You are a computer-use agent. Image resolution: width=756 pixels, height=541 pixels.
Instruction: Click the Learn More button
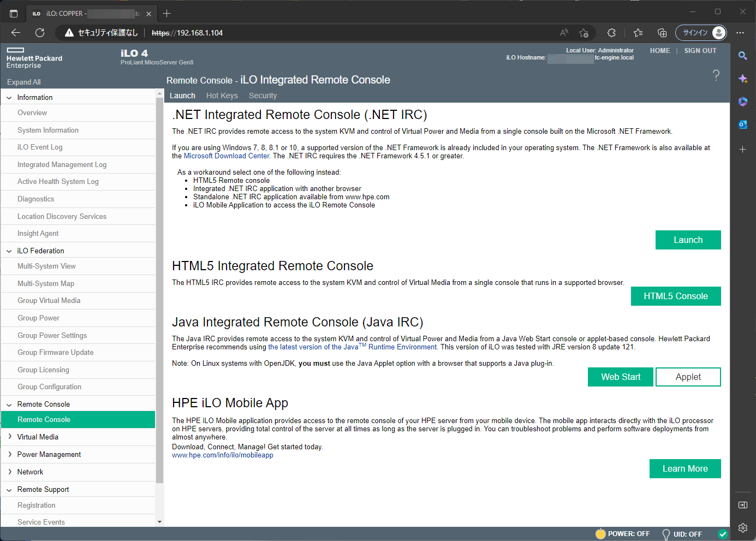(685, 468)
